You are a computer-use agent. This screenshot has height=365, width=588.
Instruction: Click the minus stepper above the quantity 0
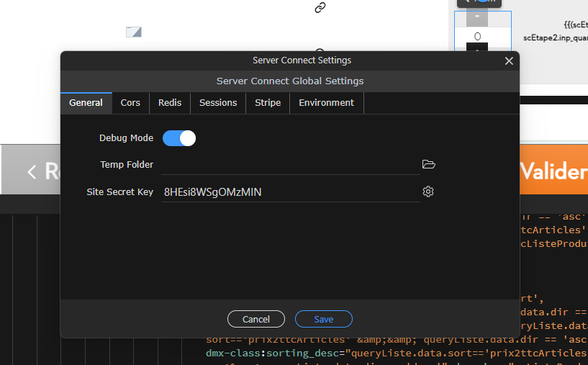[x=477, y=18]
